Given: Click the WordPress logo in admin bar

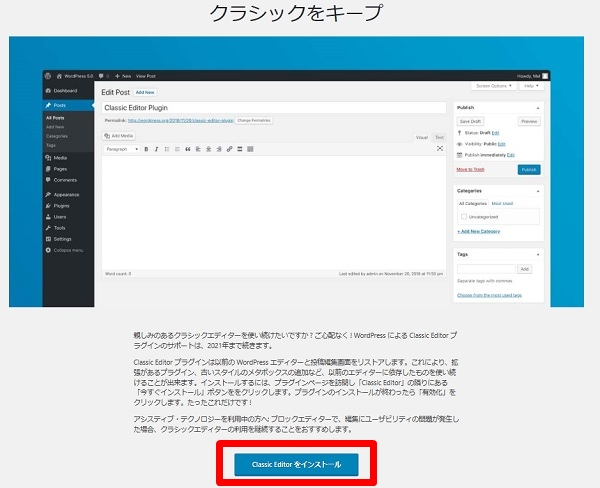Looking at the screenshot, I should point(48,76).
